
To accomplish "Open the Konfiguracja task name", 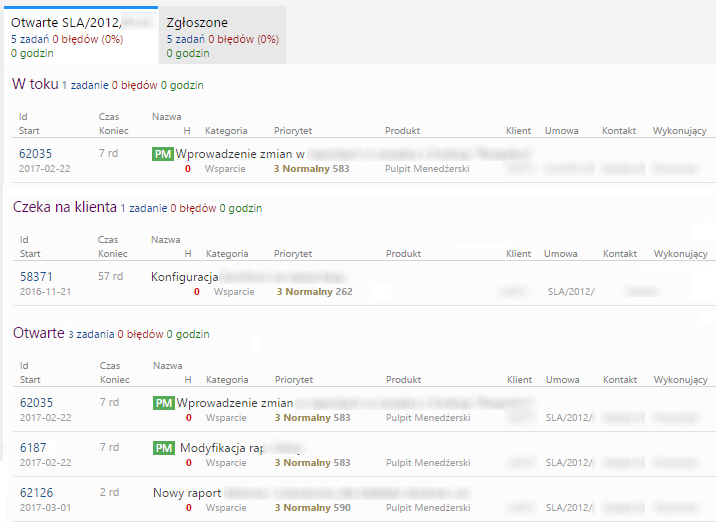I will tap(184, 276).
